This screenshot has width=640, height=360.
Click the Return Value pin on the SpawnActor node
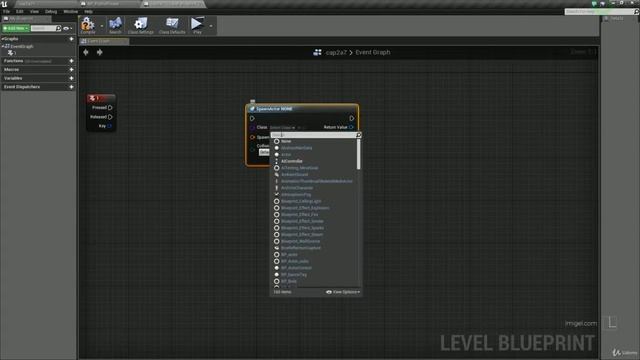tap(351, 127)
